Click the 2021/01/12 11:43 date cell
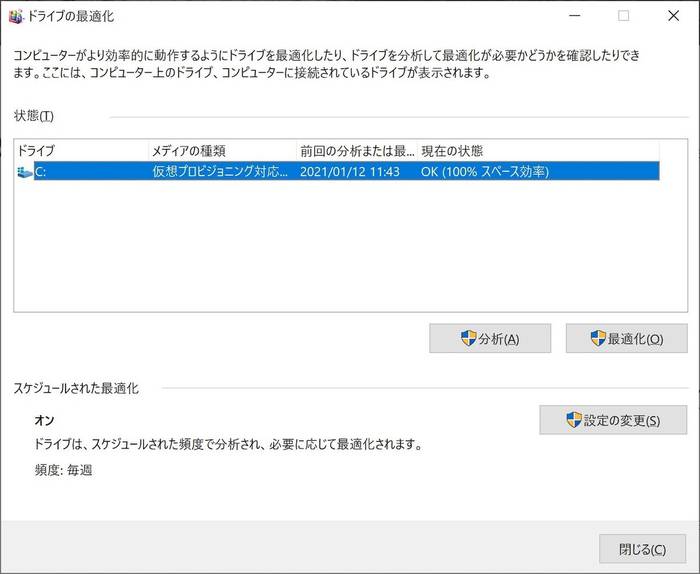Viewport: 700px width, 574px height. click(x=350, y=172)
